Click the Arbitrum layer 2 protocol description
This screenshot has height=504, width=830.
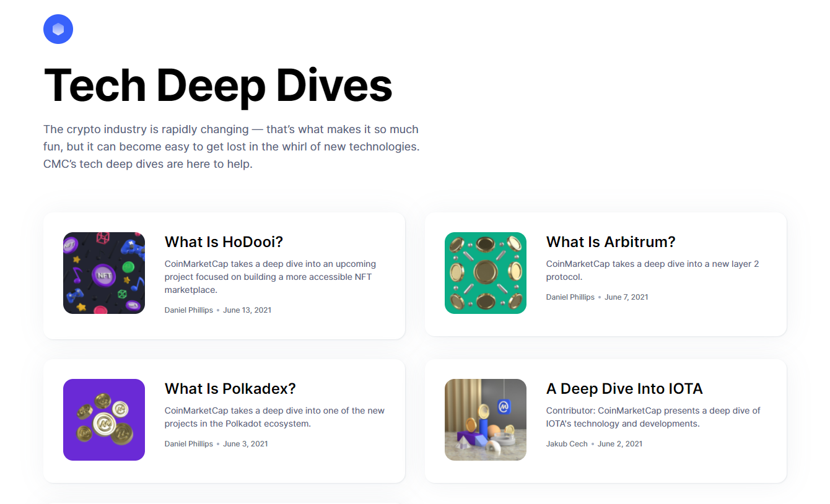pos(652,271)
